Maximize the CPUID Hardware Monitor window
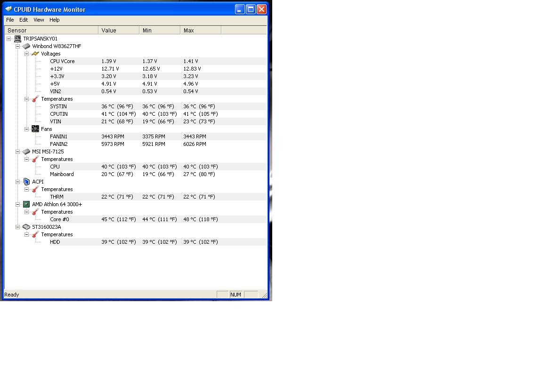Viewport: 560px width, 392px height. pyautogui.click(x=251, y=9)
